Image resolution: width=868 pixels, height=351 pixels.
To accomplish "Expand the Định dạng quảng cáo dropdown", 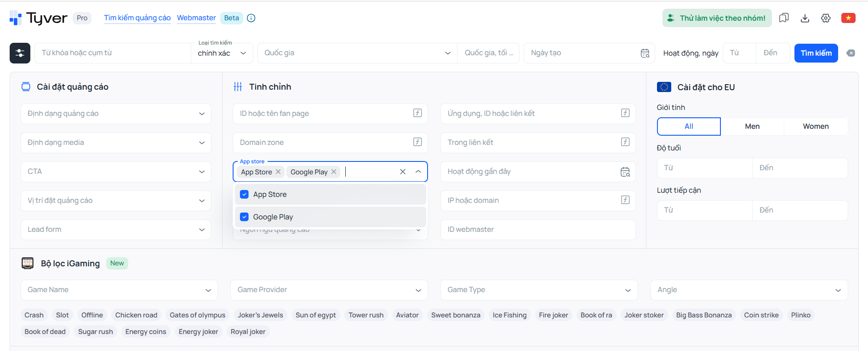I will [116, 114].
